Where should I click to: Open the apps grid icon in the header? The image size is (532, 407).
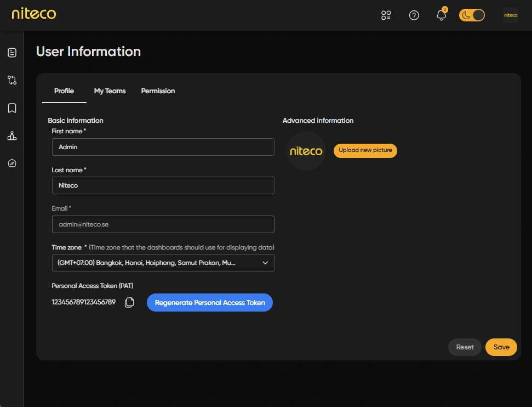[x=386, y=15]
